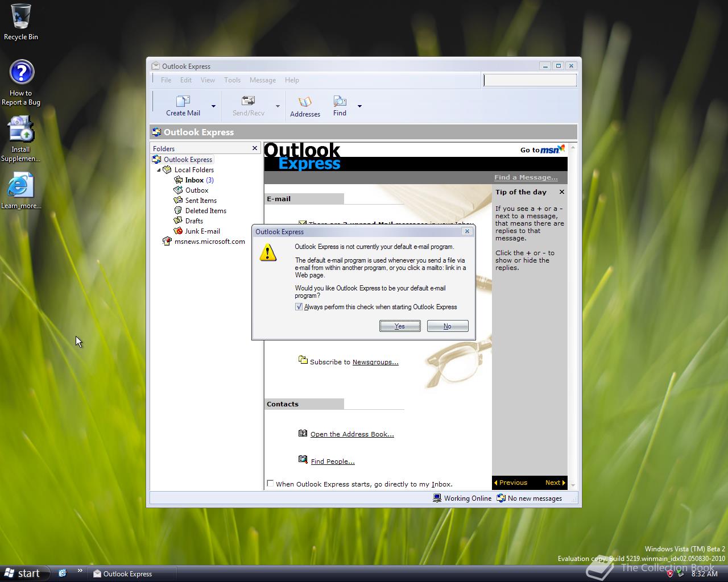The height and width of the screenshot is (582, 728).
Task: Click the Subscribe to Newsgroups icon
Action: pyautogui.click(x=303, y=360)
